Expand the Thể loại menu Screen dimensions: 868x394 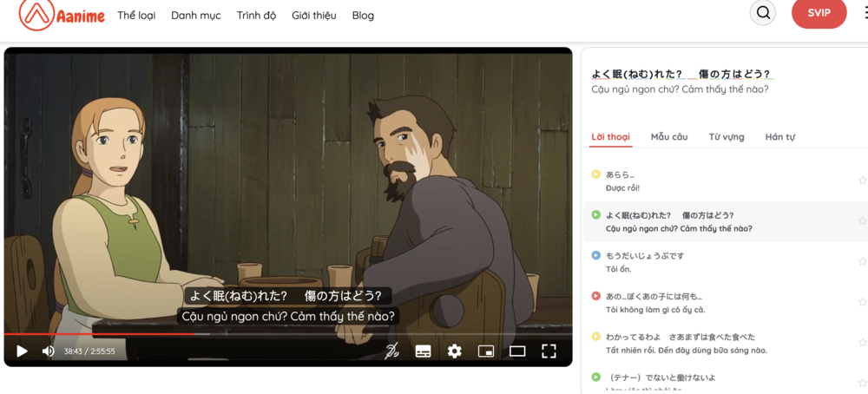pyautogui.click(x=136, y=16)
